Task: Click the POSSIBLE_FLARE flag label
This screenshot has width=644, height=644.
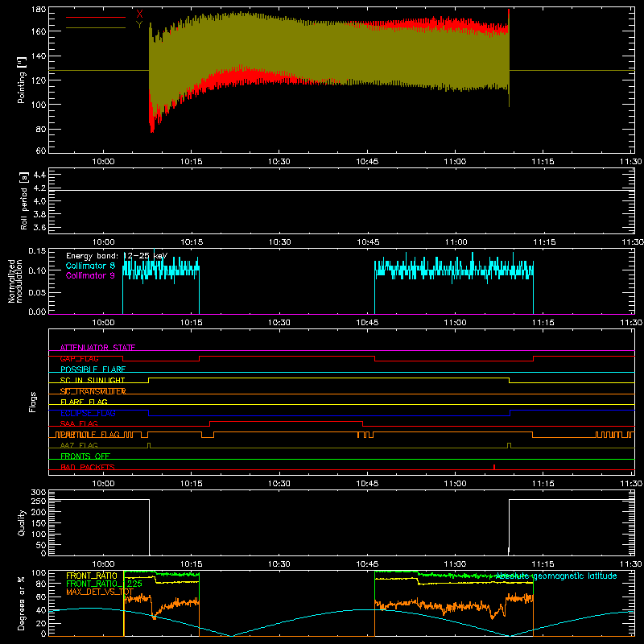Action: pyautogui.click(x=93, y=369)
